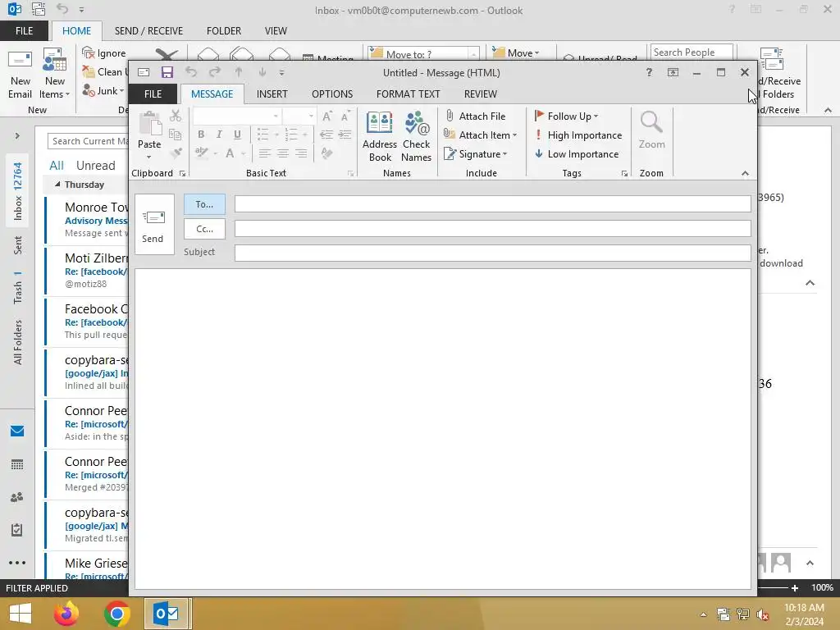Click the Copy icon in Clipboard group

[x=176, y=135]
